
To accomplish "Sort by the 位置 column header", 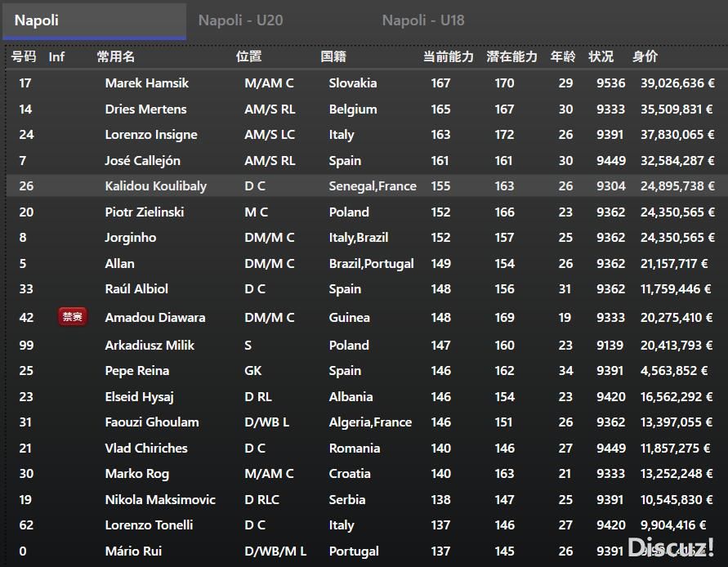I will [249, 56].
